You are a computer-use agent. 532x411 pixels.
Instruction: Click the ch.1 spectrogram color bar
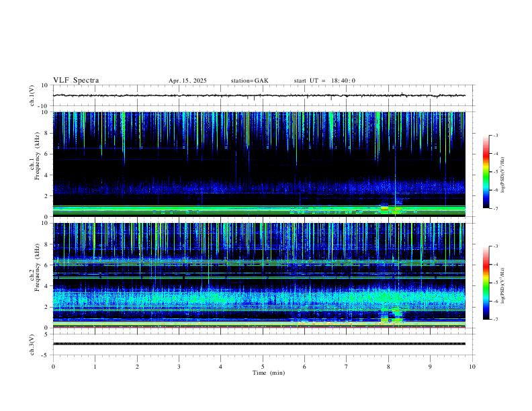coord(486,172)
